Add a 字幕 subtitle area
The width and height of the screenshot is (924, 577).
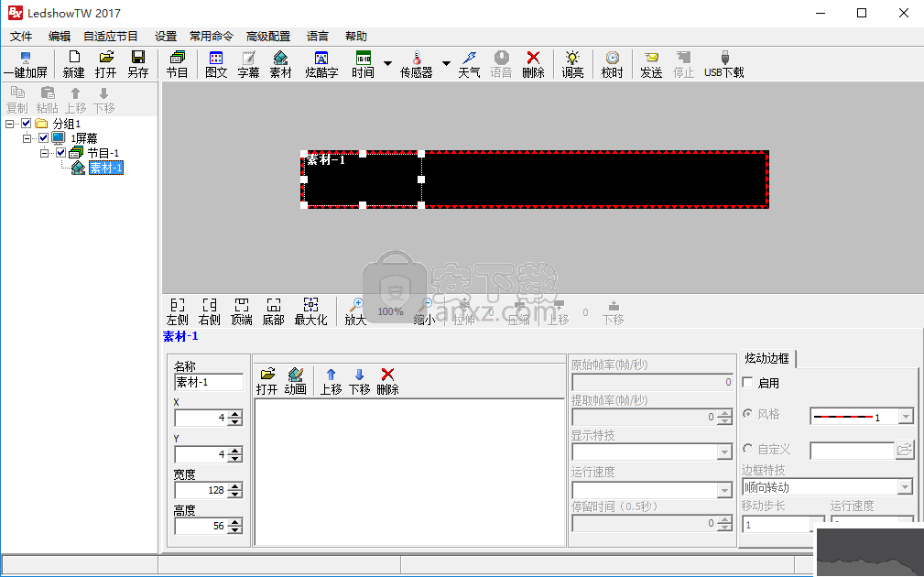248,64
